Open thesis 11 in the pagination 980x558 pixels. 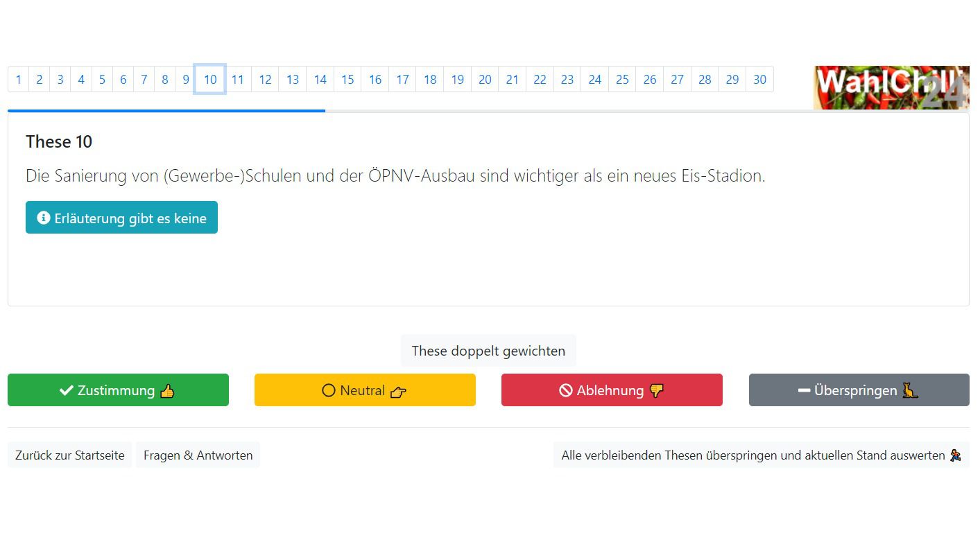tap(237, 80)
